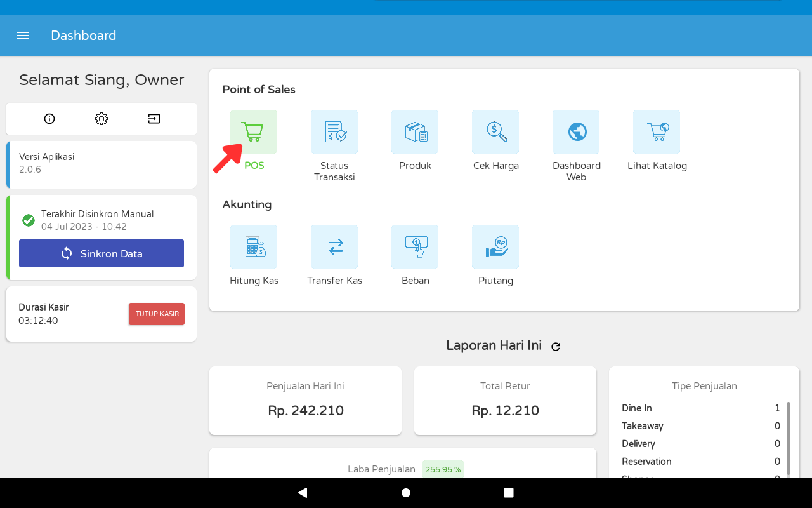Open the Beban expense icon

415,246
